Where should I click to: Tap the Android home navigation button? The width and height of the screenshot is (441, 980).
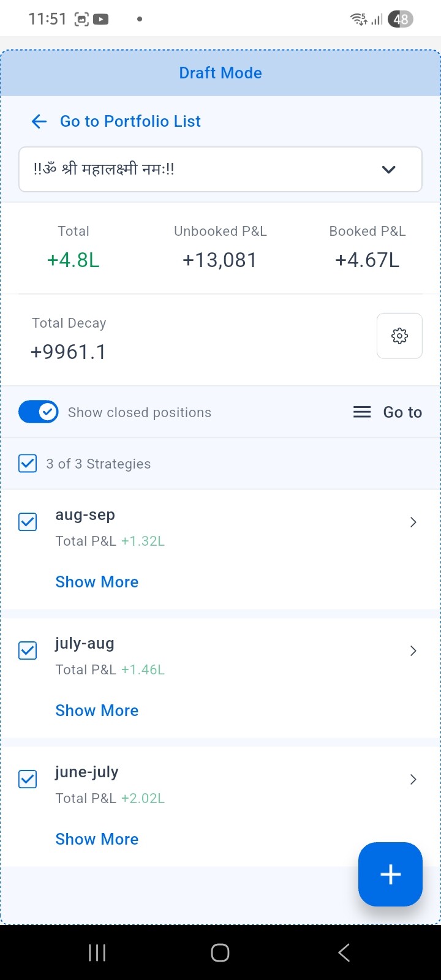point(220,952)
